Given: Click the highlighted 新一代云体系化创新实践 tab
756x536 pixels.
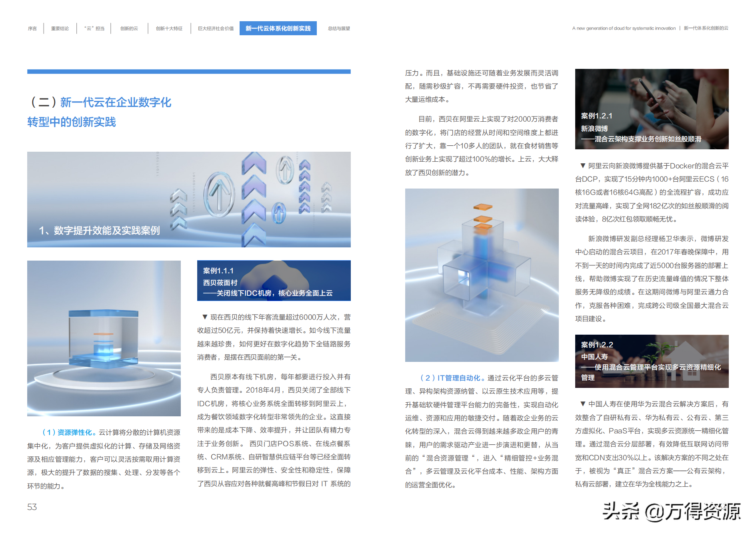Looking at the screenshot, I should click(x=278, y=28).
